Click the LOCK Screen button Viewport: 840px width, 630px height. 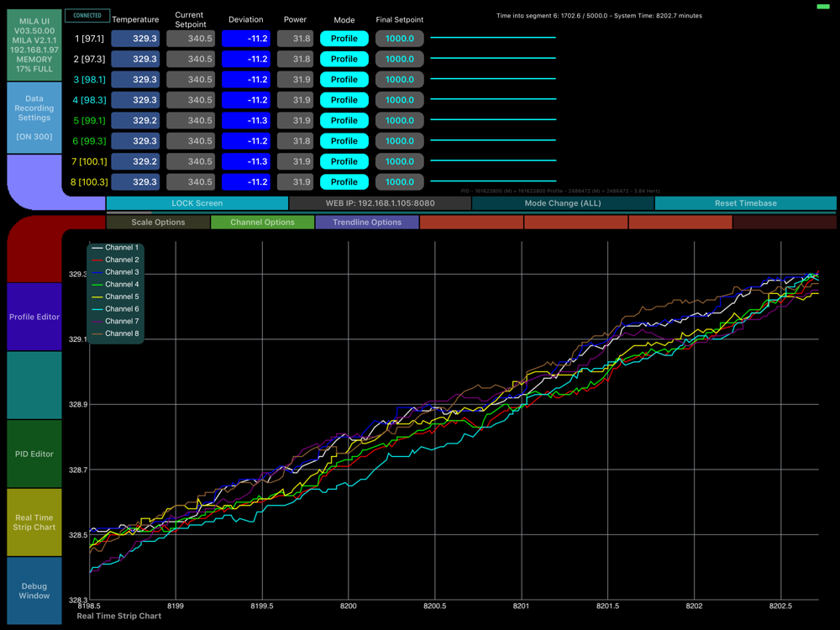(197, 203)
